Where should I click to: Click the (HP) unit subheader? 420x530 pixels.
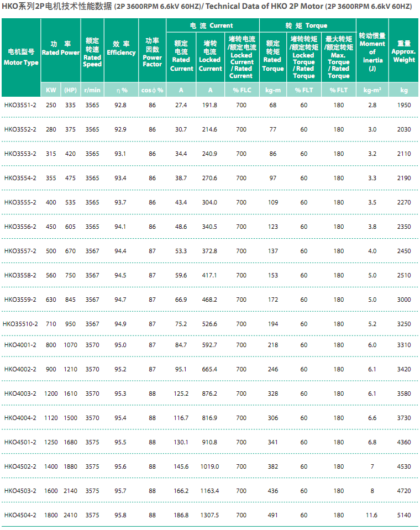71,90
